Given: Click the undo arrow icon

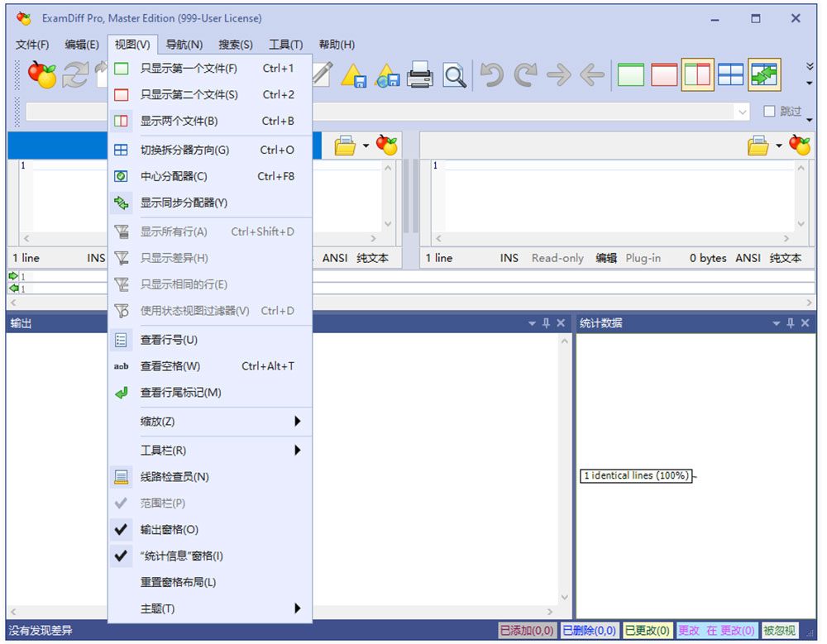Looking at the screenshot, I should (491, 75).
